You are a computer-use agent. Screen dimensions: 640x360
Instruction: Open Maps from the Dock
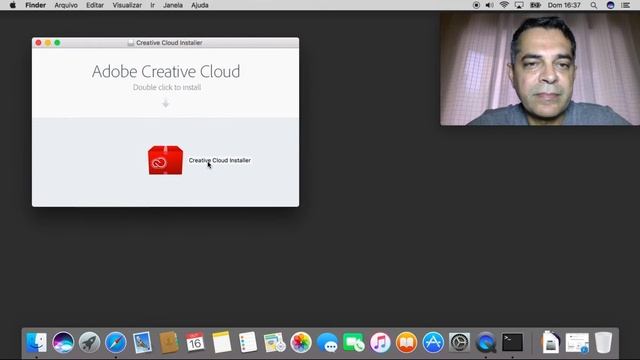click(x=274, y=342)
